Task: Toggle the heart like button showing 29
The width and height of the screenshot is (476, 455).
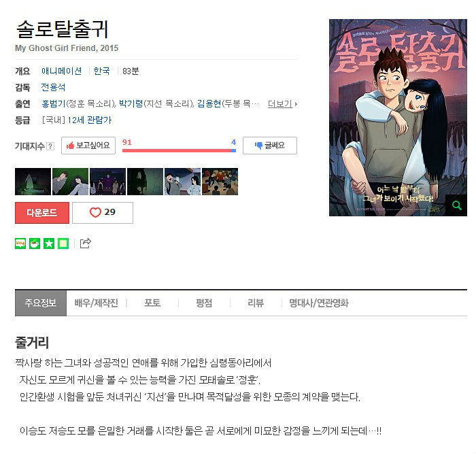Action: (103, 212)
